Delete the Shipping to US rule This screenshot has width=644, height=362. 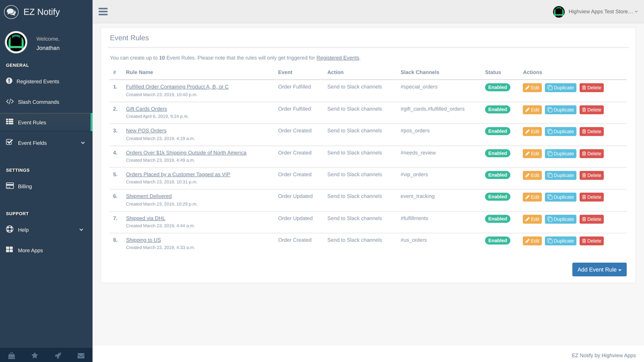(x=591, y=241)
